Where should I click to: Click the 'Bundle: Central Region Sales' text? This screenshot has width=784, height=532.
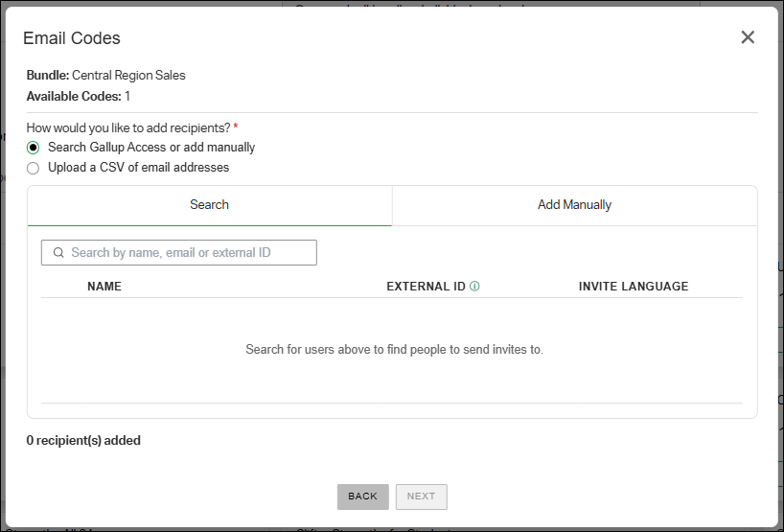106,76
